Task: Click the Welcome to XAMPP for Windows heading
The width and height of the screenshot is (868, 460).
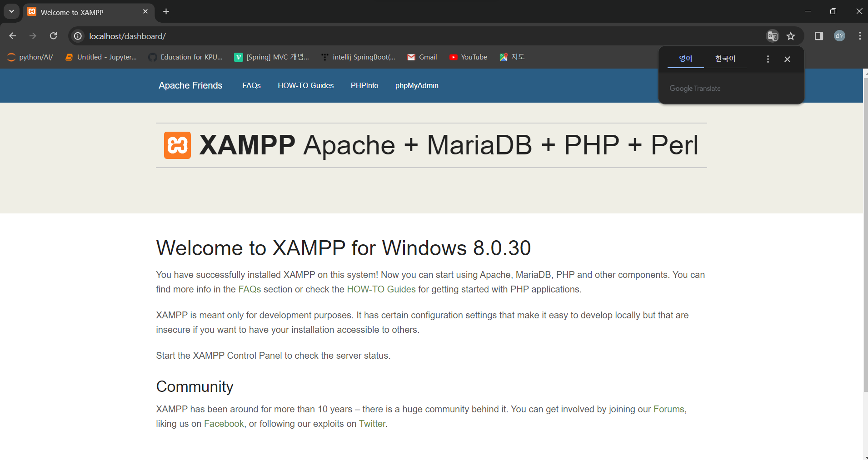Action: [x=343, y=248]
